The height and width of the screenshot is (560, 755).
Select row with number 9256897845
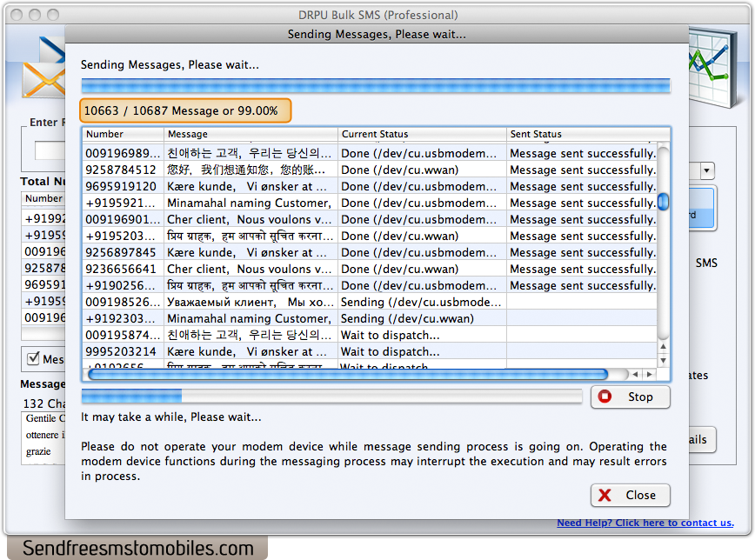coord(370,252)
